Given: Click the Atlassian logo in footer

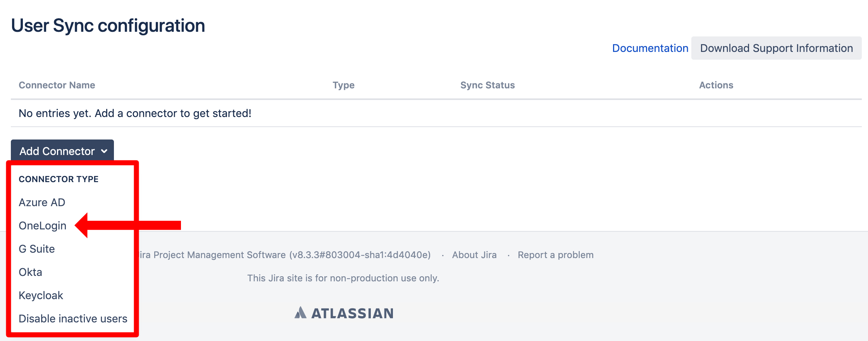Looking at the screenshot, I should click(x=344, y=313).
